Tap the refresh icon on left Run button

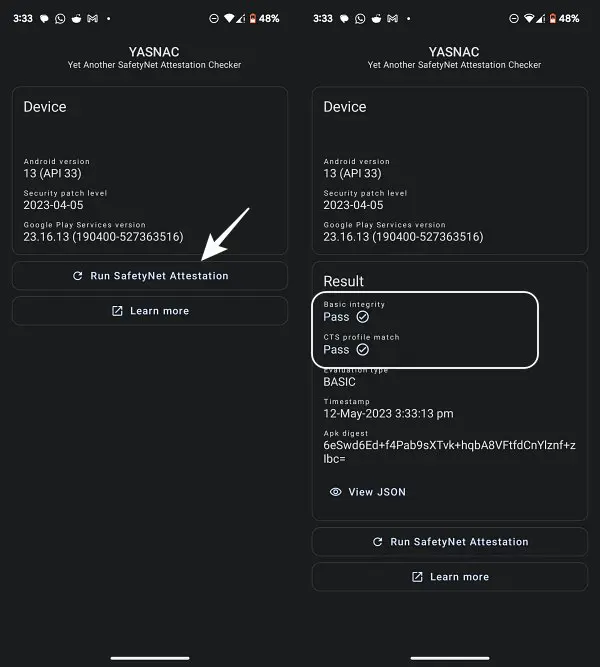(77, 276)
